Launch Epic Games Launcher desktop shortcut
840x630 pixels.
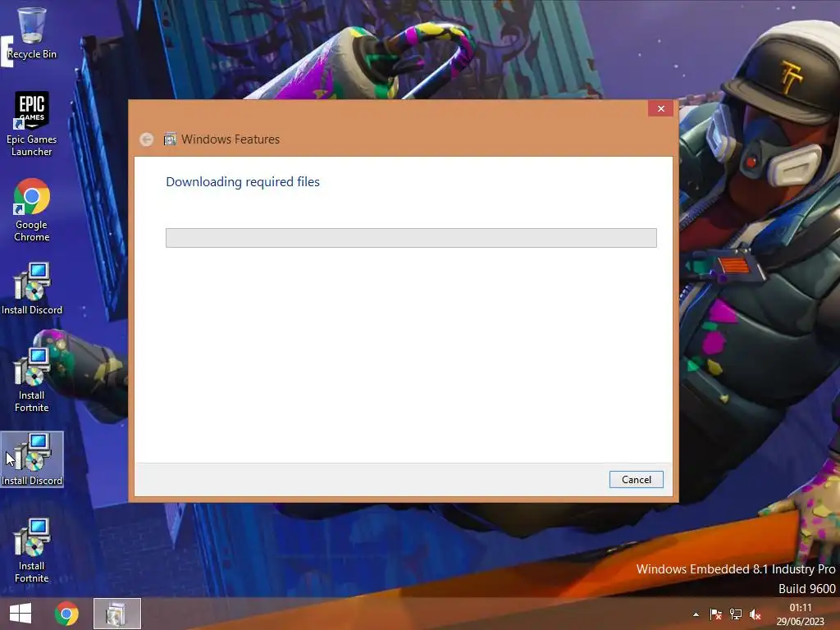(x=32, y=124)
